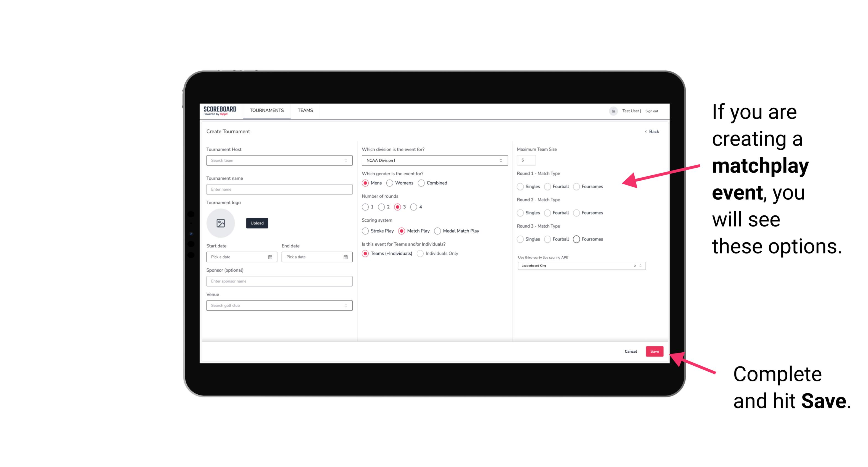
Task: Select the Womens gender radio button
Action: click(x=390, y=183)
